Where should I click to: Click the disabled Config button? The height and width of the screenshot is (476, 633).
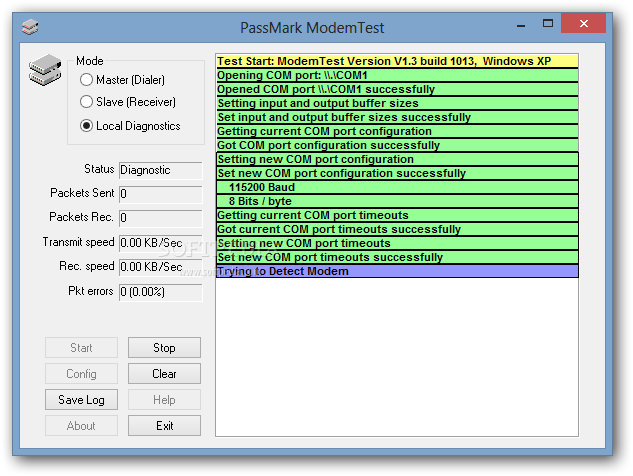[82, 373]
